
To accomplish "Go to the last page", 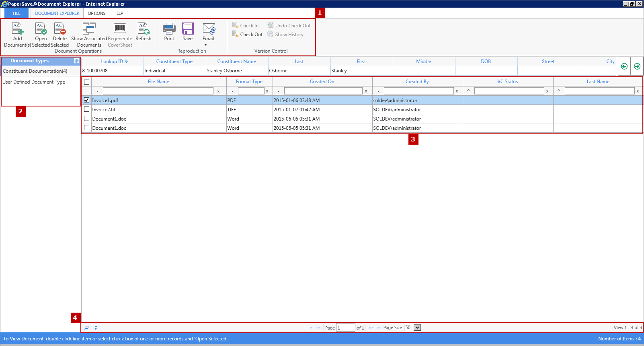I will [x=379, y=328].
